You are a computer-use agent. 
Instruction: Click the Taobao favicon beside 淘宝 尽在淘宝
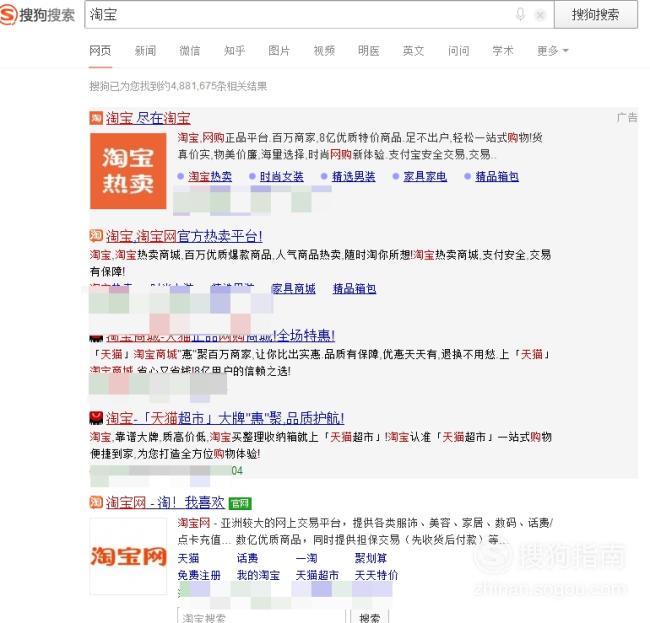click(96, 118)
